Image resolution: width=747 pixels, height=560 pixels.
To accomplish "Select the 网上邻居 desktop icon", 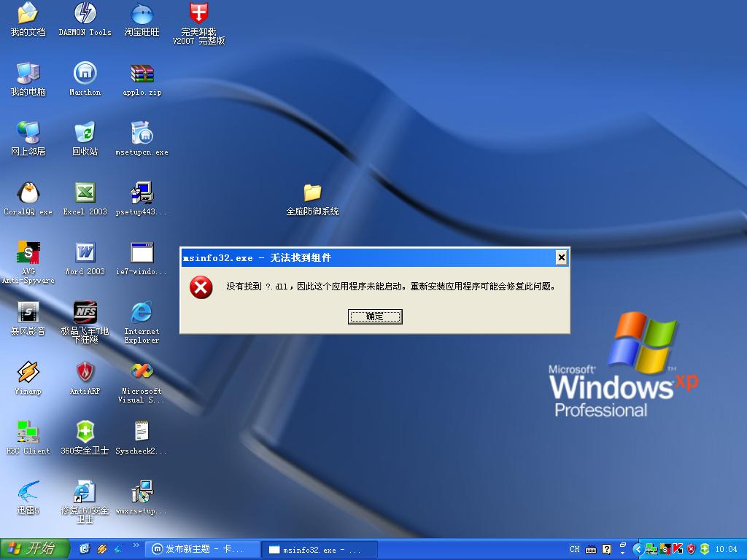I will (28, 139).
